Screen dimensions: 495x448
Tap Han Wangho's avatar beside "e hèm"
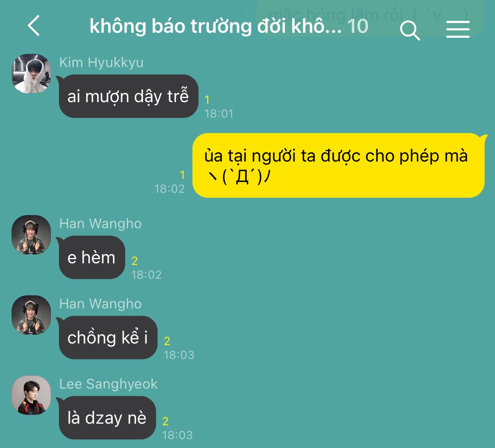[31, 235]
